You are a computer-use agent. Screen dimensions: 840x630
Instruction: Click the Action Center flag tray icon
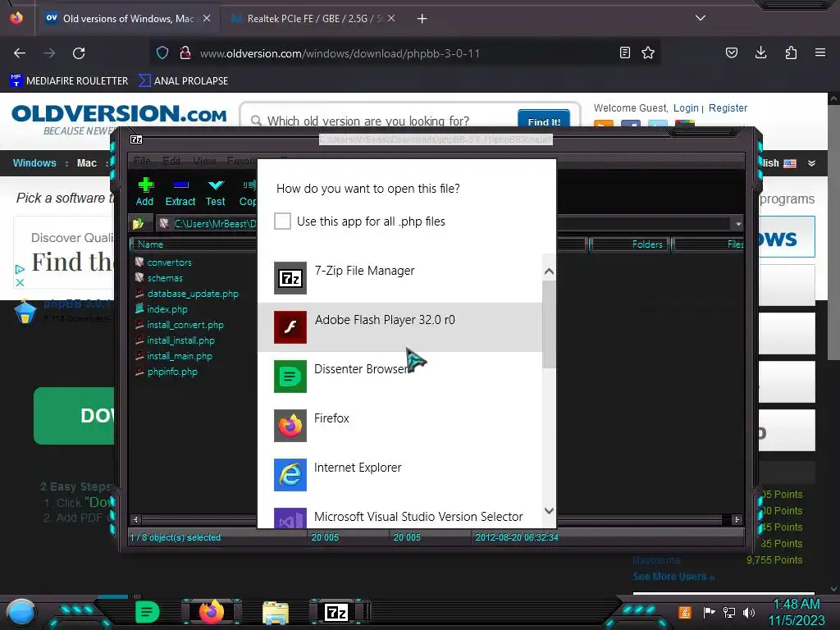click(x=709, y=612)
